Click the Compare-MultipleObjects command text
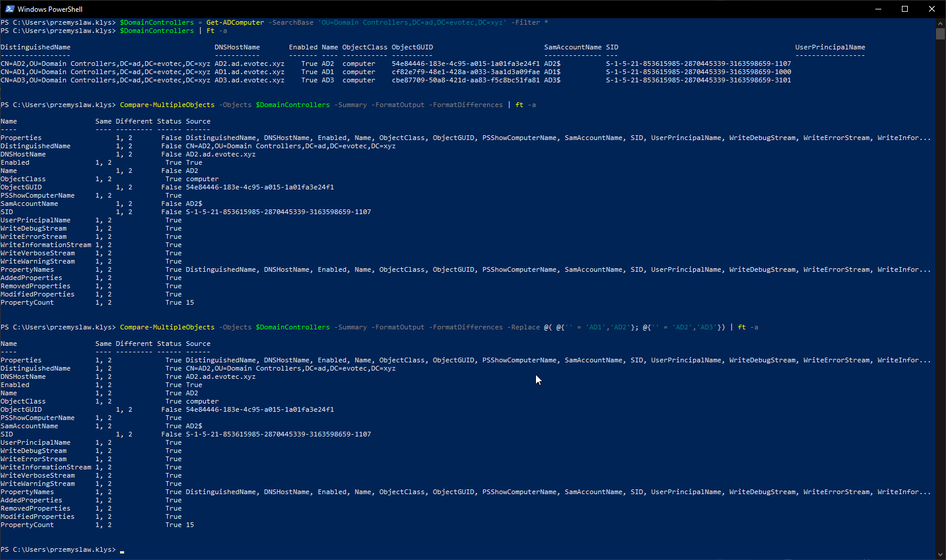 pos(167,105)
